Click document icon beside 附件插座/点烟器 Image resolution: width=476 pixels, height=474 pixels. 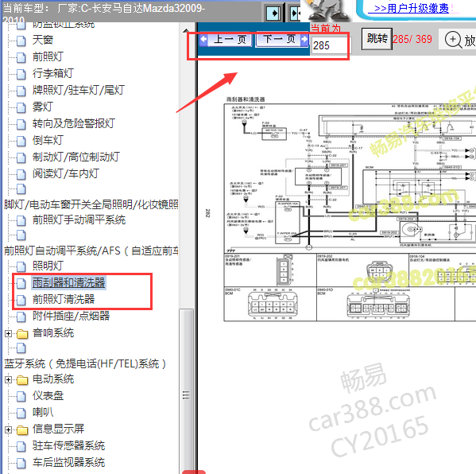click(x=21, y=317)
